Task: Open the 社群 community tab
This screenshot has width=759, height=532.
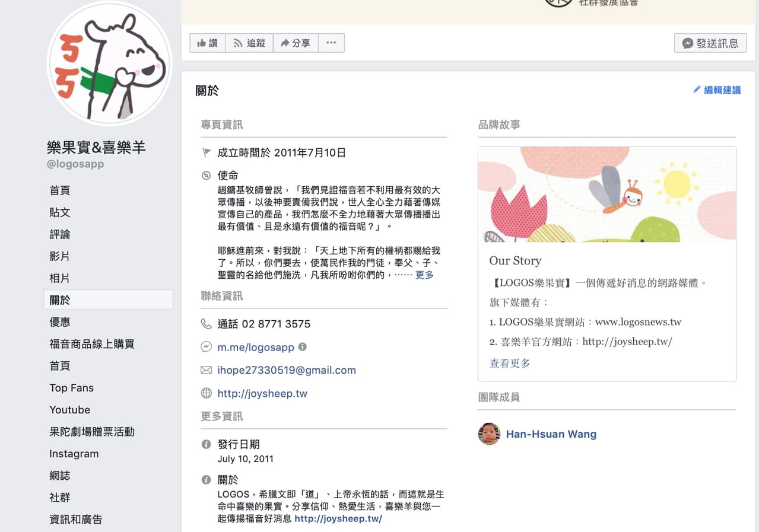Action: point(60,498)
